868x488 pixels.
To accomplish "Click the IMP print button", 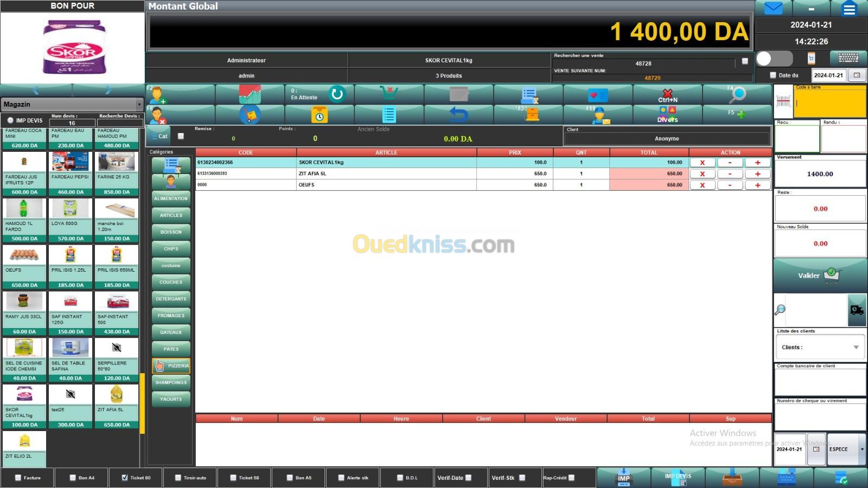I will (x=624, y=477).
